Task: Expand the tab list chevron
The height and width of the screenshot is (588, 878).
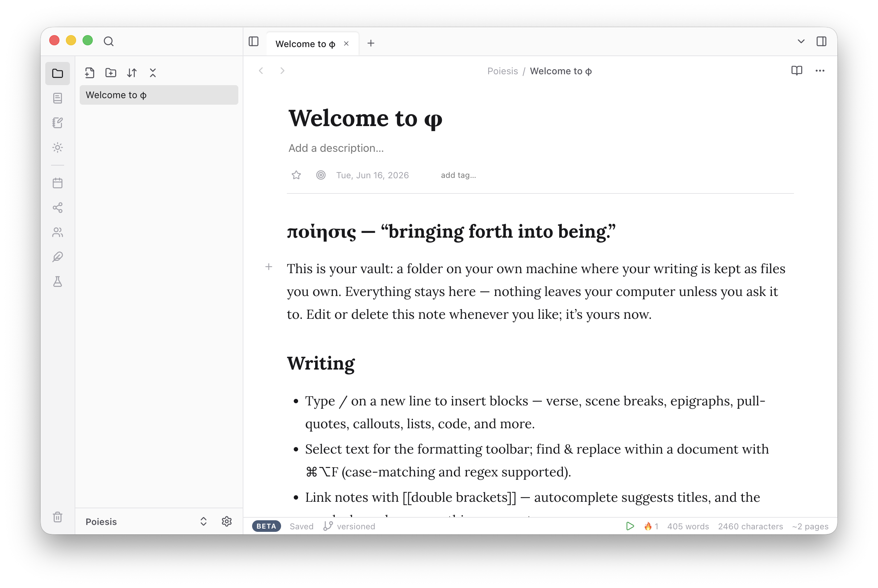Action: [801, 41]
